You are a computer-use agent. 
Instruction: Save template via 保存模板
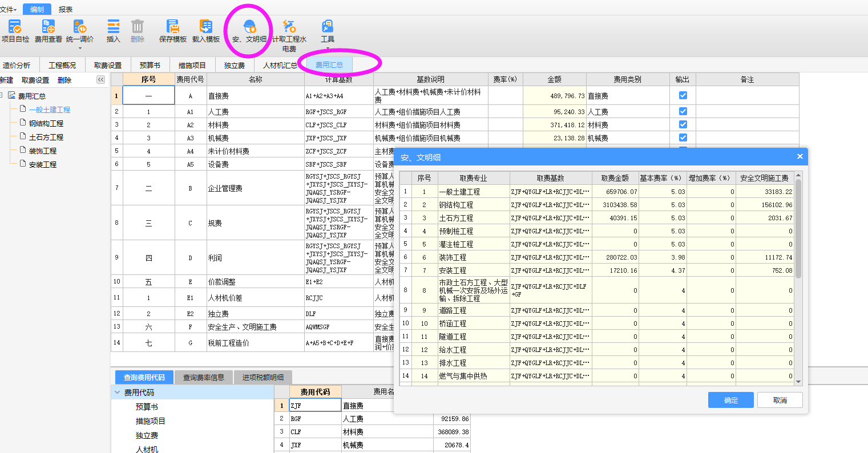click(x=173, y=31)
